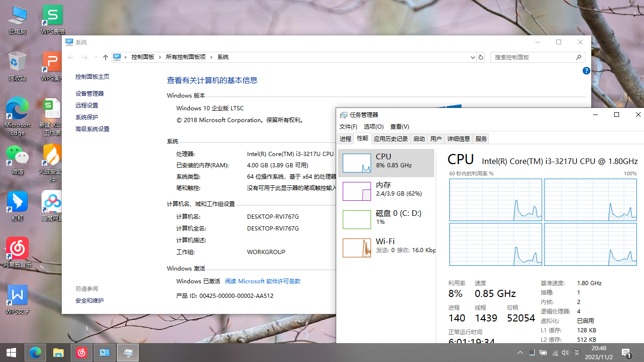Click the handle count 52054
The height and width of the screenshot is (362, 644).
[x=521, y=318]
